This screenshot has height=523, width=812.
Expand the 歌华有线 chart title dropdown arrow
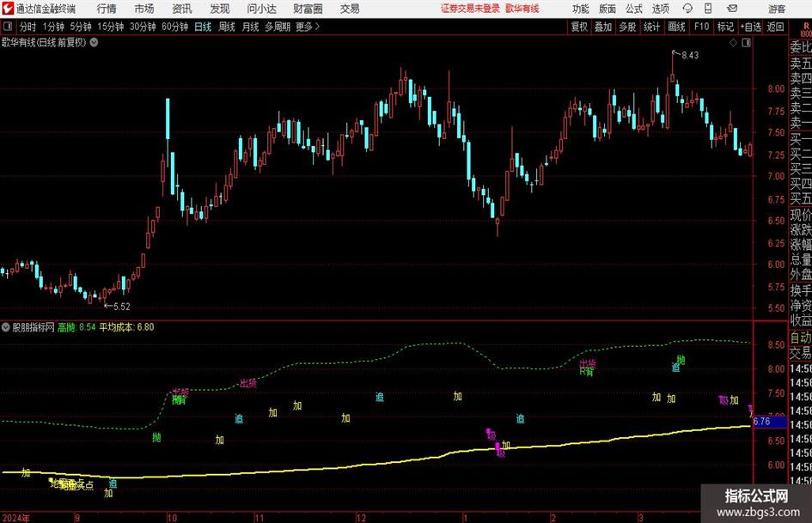[95, 42]
